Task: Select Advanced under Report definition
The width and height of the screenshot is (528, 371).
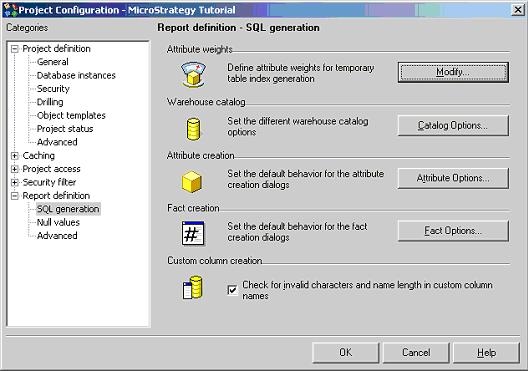Action: click(x=57, y=236)
